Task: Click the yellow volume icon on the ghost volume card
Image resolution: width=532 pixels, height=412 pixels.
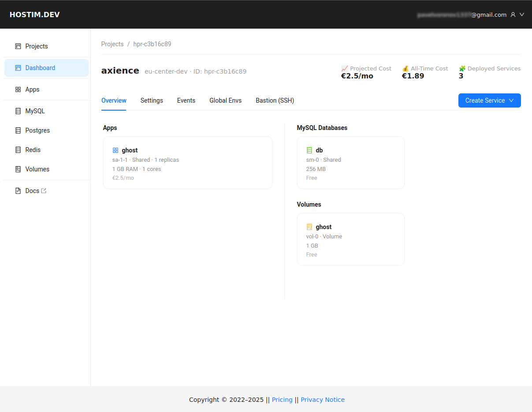Action: pyautogui.click(x=309, y=226)
